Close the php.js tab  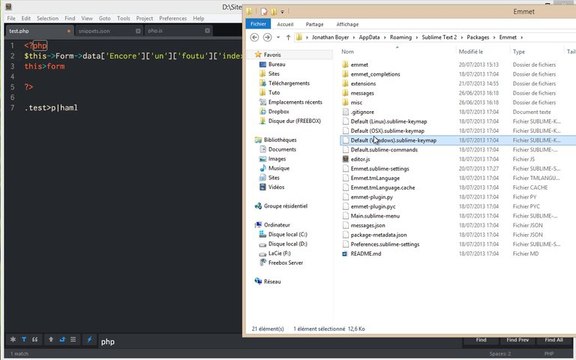(x=207, y=31)
